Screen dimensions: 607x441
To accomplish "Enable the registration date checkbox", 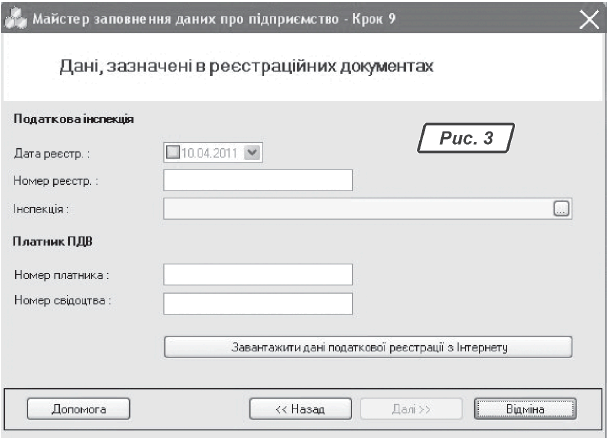I will (x=174, y=153).
